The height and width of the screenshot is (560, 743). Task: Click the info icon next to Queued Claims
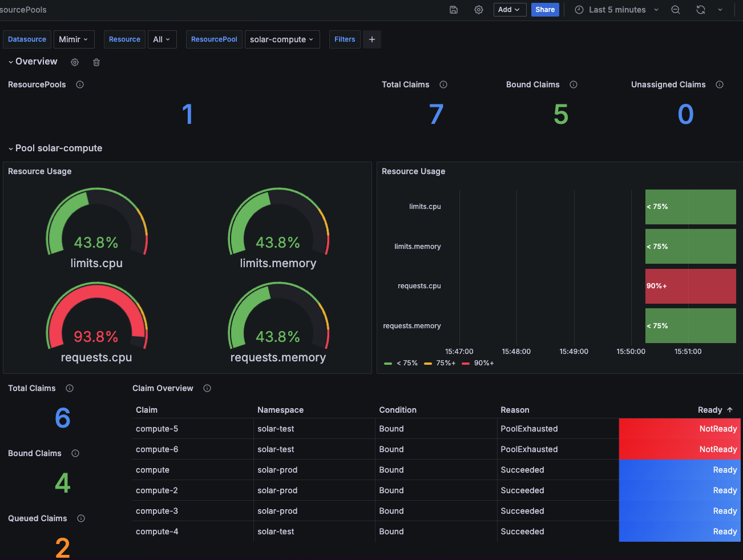point(80,518)
